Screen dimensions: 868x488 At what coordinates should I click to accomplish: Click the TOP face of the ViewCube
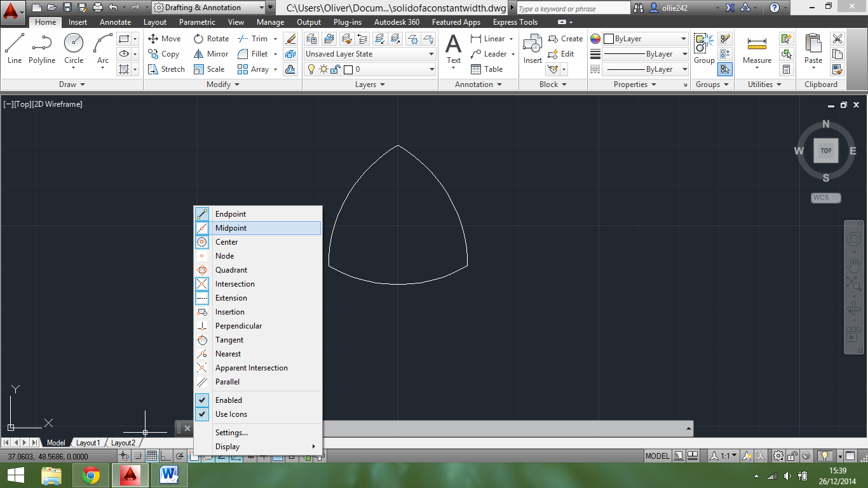[x=825, y=151]
